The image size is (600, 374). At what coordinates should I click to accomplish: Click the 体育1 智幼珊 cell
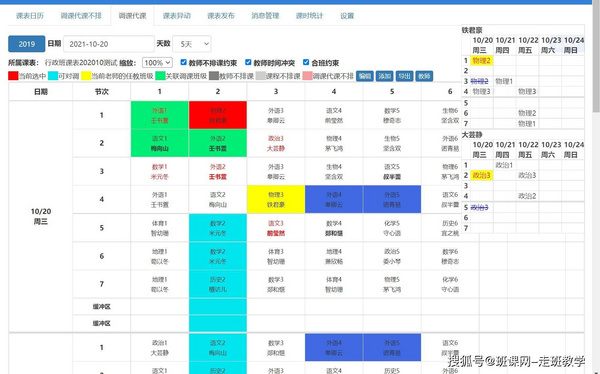(x=160, y=228)
